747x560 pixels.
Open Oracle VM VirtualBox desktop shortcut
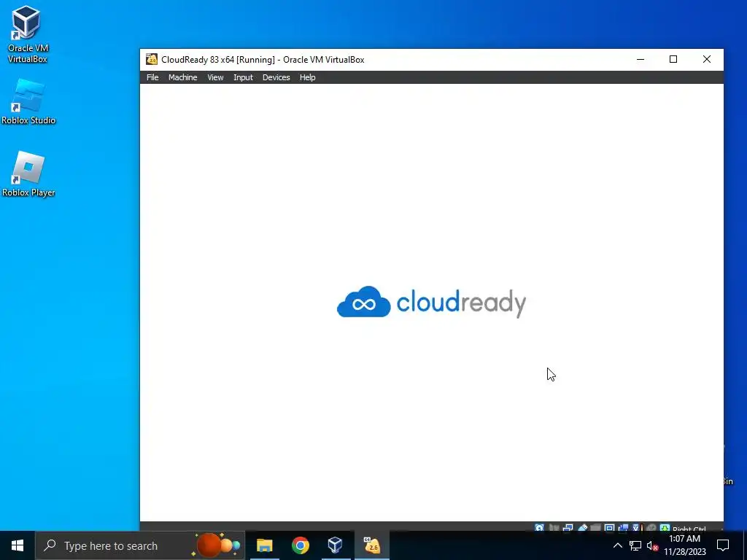(x=27, y=34)
